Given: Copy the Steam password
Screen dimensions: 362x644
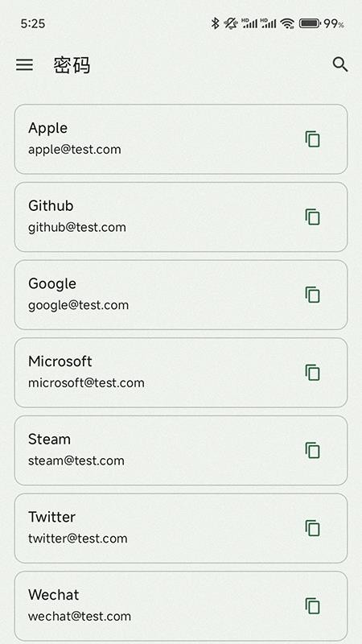Looking at the screenshot, I should pos(312,451).
